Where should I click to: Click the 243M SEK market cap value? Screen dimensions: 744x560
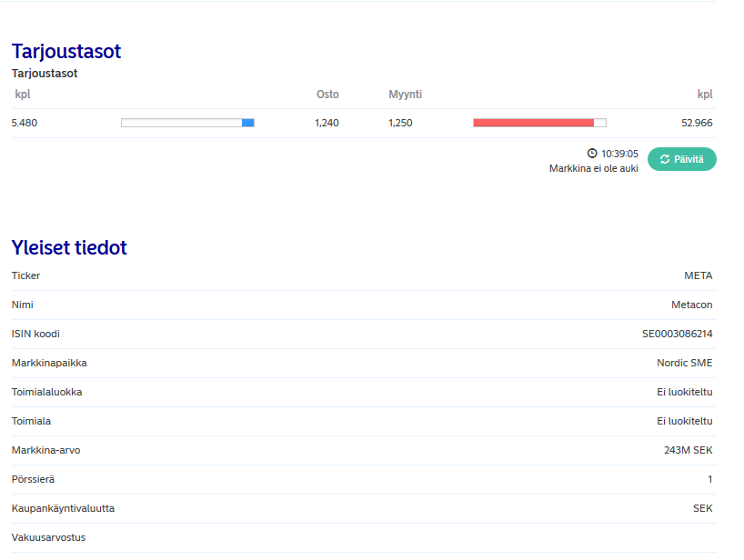click(688, 450)
